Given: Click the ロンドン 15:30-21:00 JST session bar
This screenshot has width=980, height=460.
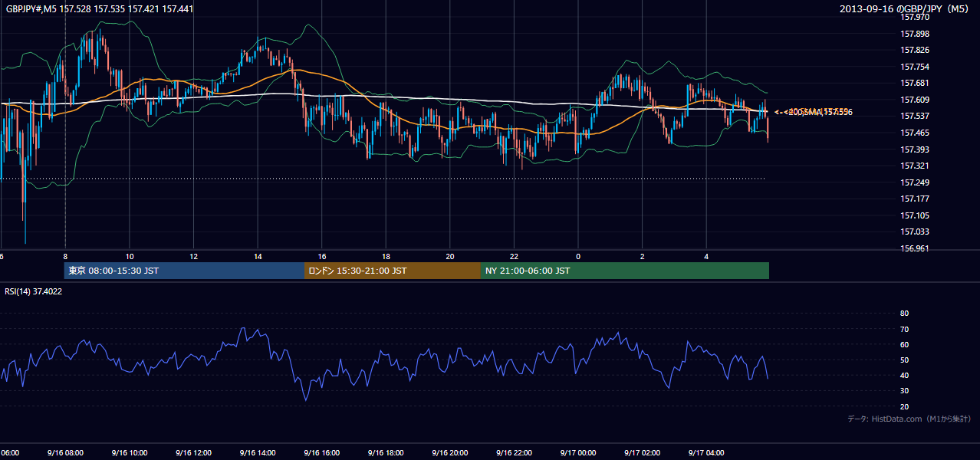Looking at the screenshot, I should click(x=393, y=271).
